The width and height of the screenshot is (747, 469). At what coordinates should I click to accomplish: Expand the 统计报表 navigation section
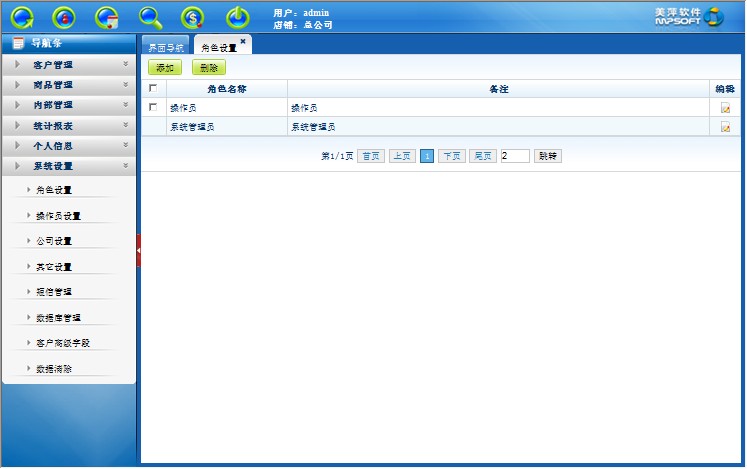coord(68,126)
